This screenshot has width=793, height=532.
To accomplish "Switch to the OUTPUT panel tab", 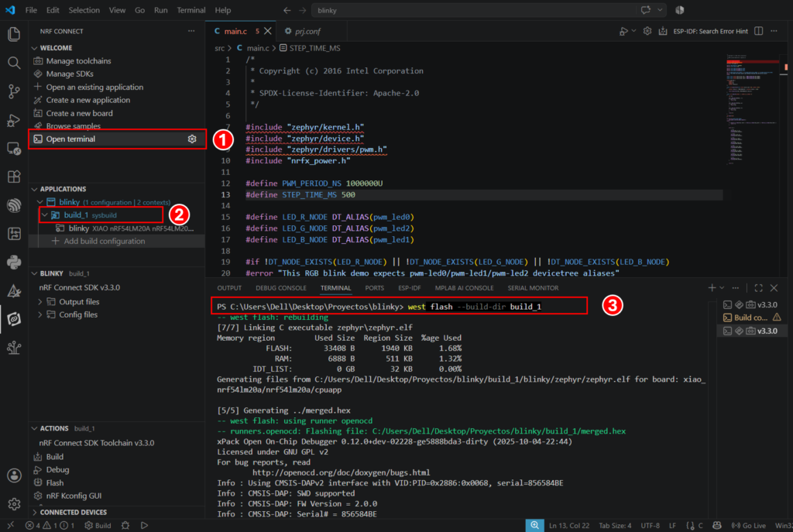I will (x=229, y=288).
